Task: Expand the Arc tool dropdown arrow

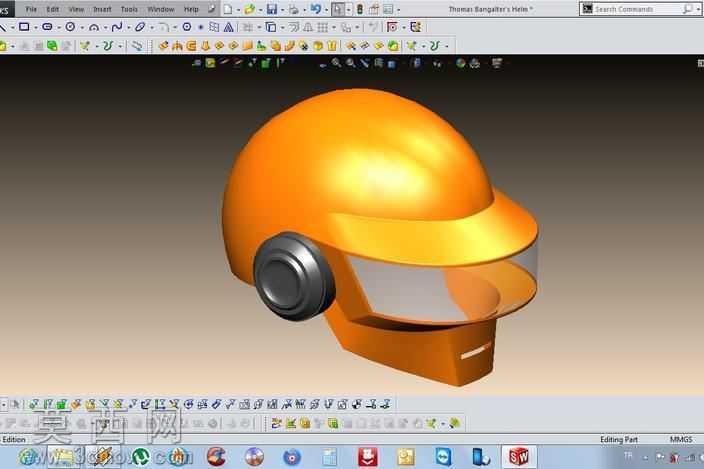Action: coord(105,28)
